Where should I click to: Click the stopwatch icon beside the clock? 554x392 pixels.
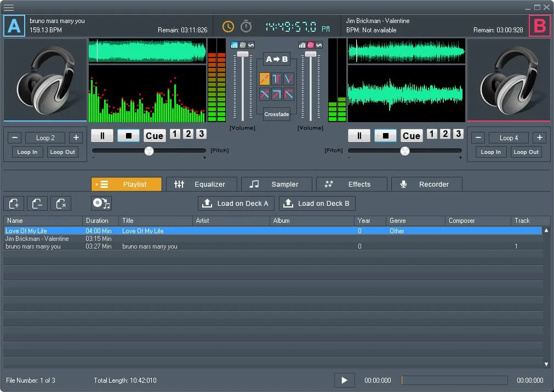pos(245,26)
